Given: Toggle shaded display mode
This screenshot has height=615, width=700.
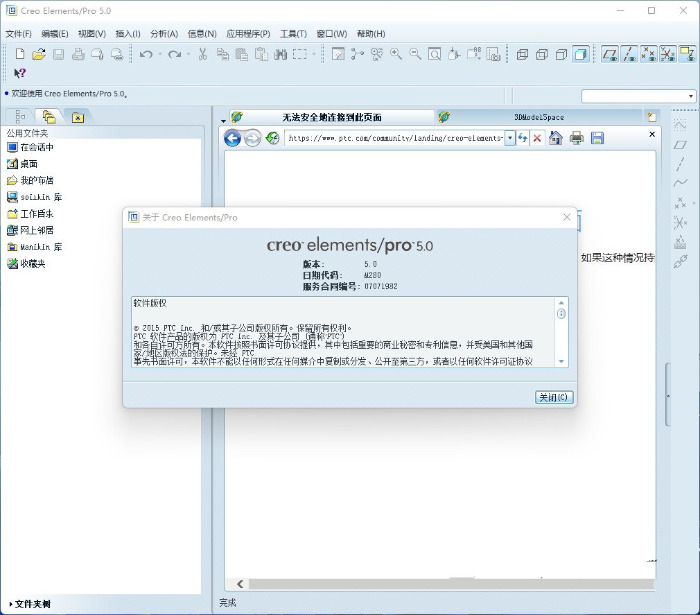Looking at the screenshot, I should (580, 55).
